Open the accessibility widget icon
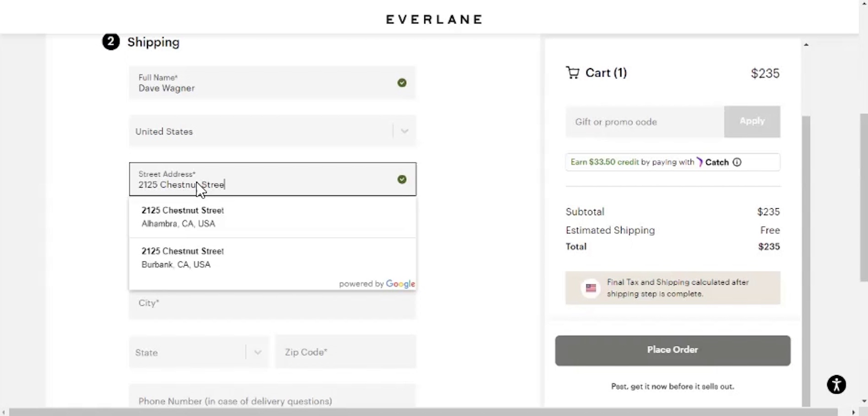 pos(836,384)
